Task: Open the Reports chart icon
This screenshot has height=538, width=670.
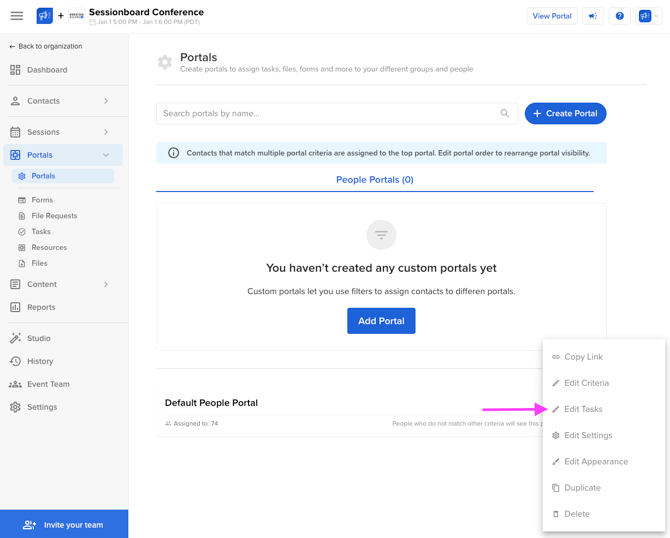Action: click(15, 307)
